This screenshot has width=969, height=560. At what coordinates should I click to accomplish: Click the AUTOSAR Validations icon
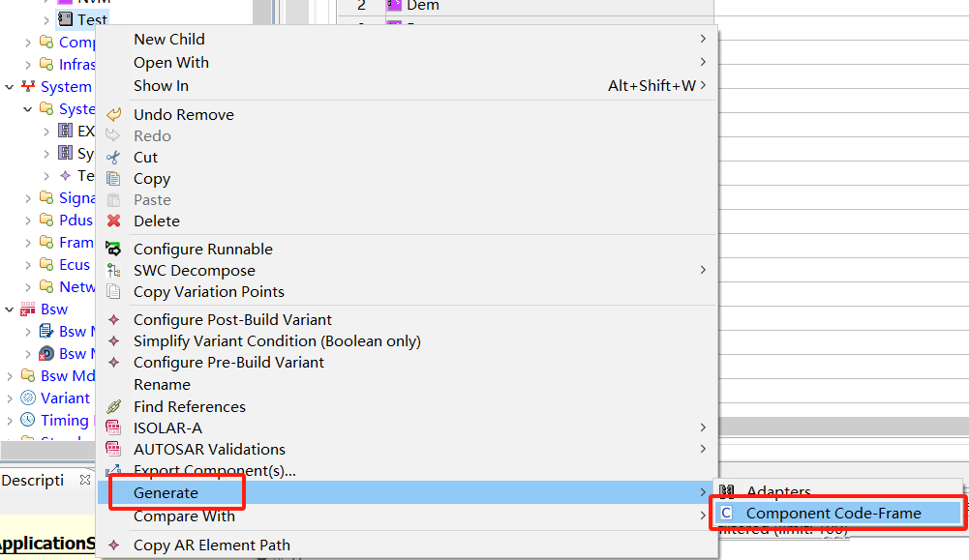(113, 450)
